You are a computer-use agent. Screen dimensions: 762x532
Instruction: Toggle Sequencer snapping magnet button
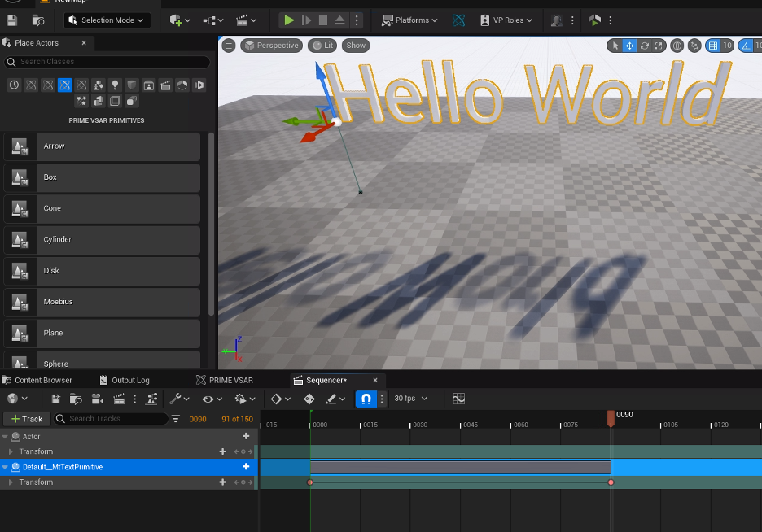(366, 399)
